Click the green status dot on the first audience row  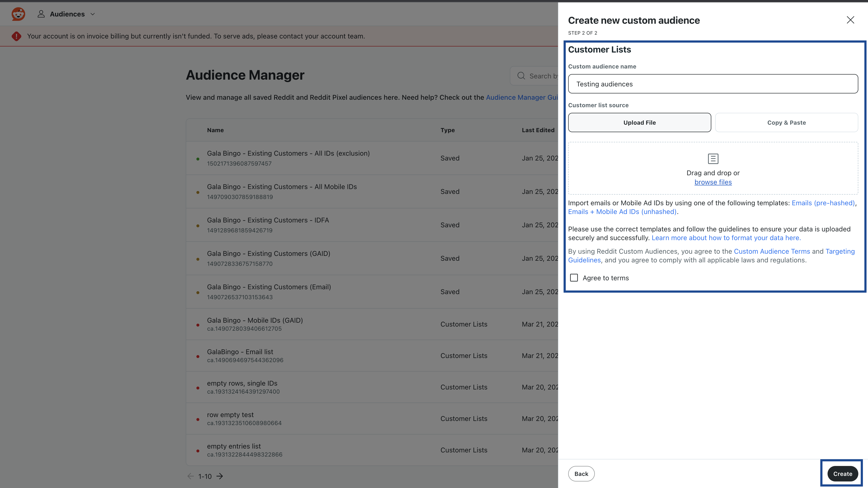(198, 159)
